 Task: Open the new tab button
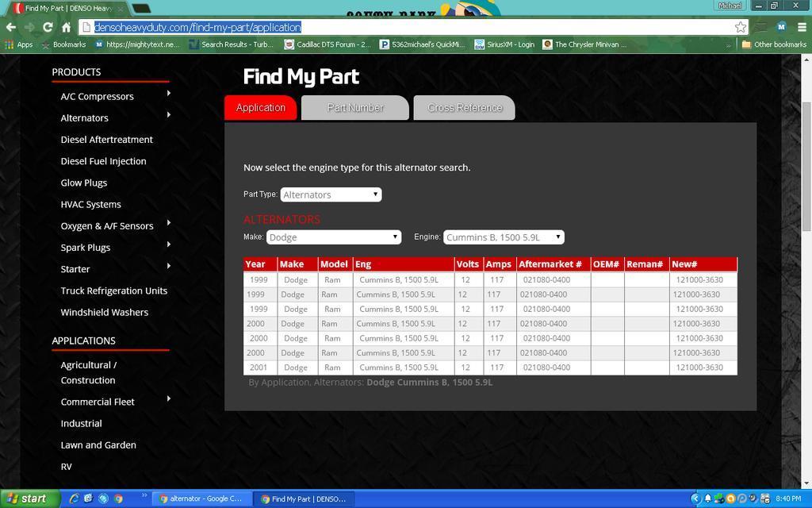pyautogui.click(x=141, y=8)
